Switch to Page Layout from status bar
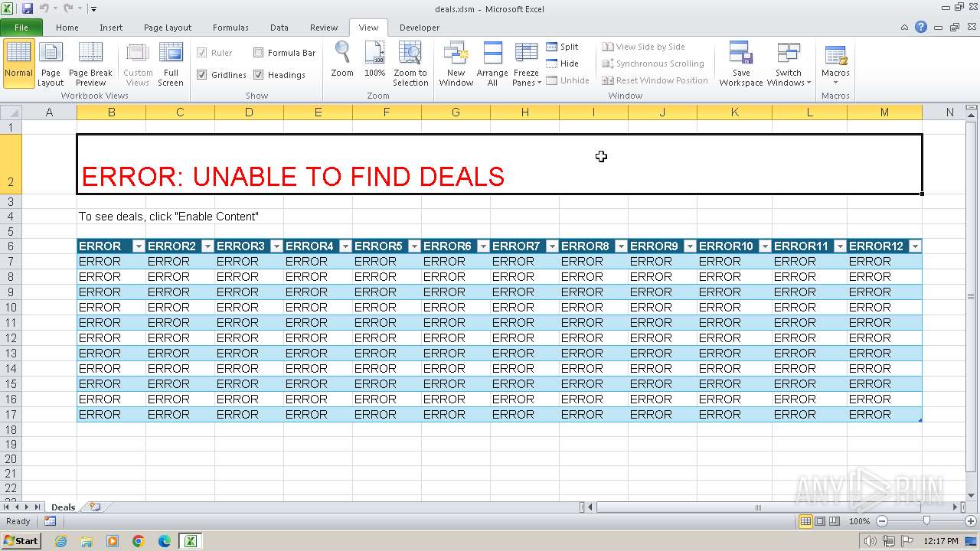Screen dimensions: 980x551 820,521
